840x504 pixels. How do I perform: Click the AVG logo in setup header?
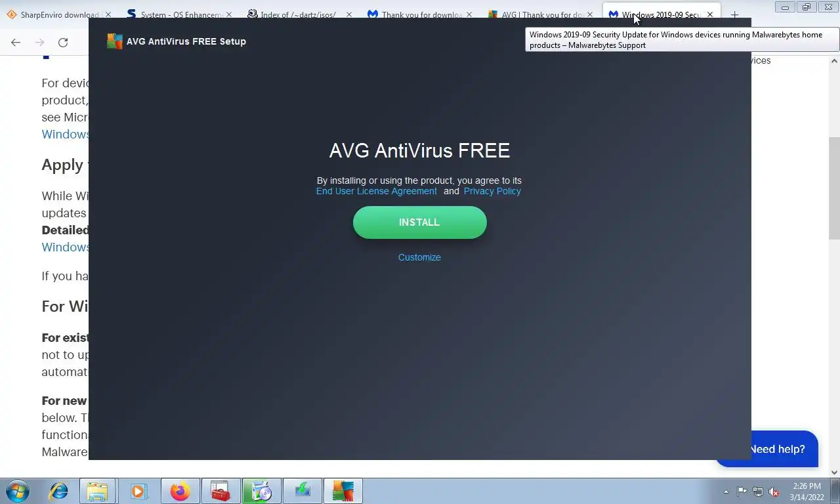point(115,41)
